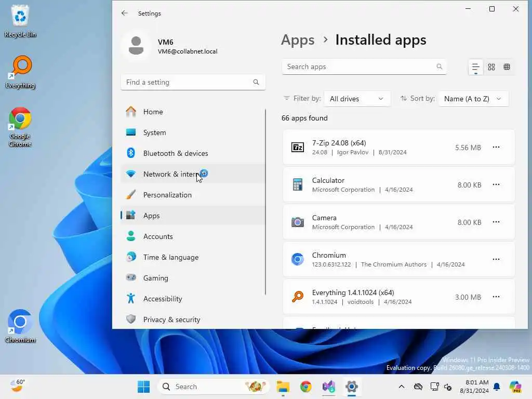Click the network display tray icon

tap(434, 387)
